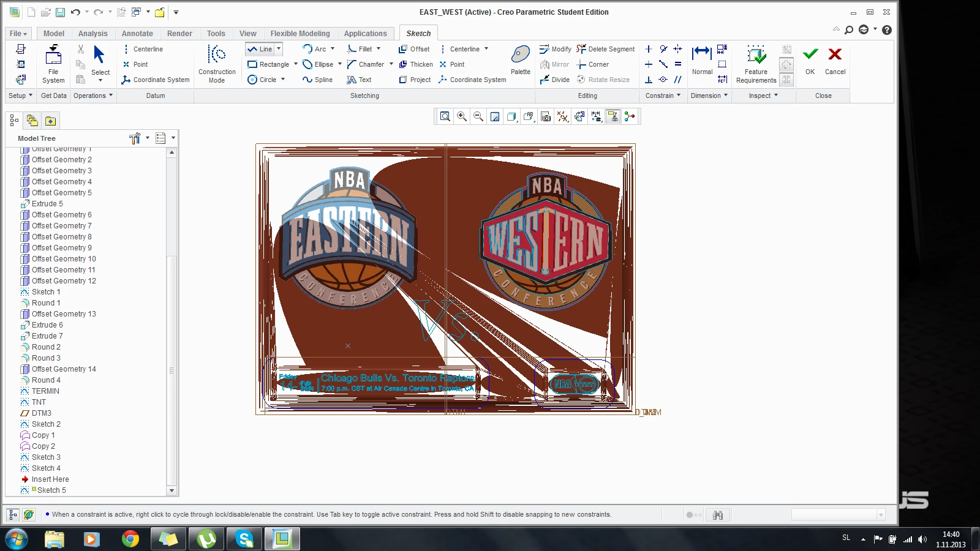Toggle Construction Mode
This screenshot has height=551, width=980.
coord(217,64)
